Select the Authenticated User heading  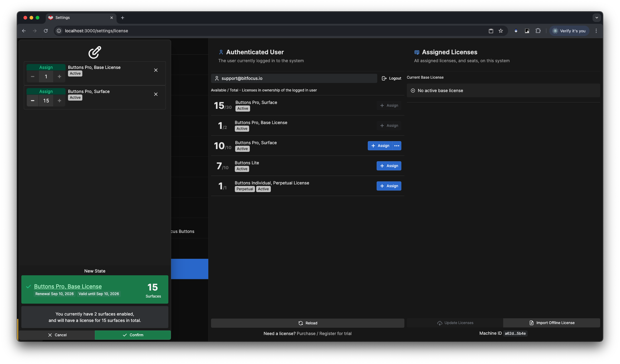(x=255, y=52)
